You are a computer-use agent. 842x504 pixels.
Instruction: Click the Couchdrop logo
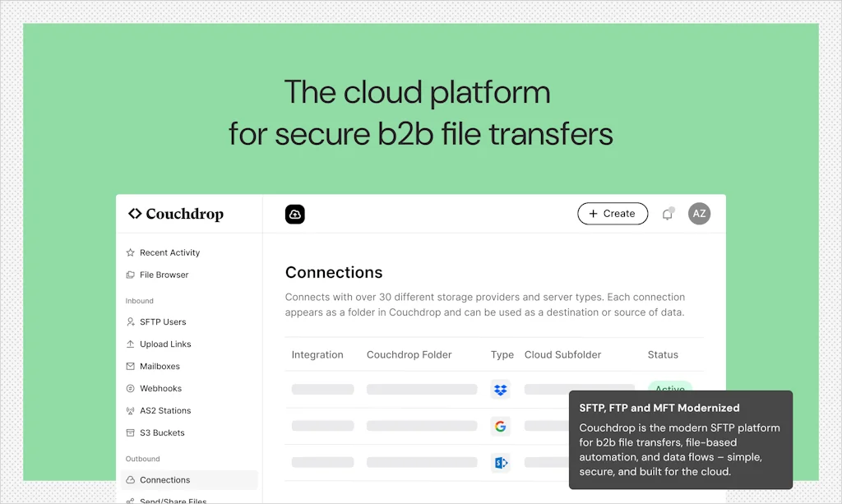176,214
